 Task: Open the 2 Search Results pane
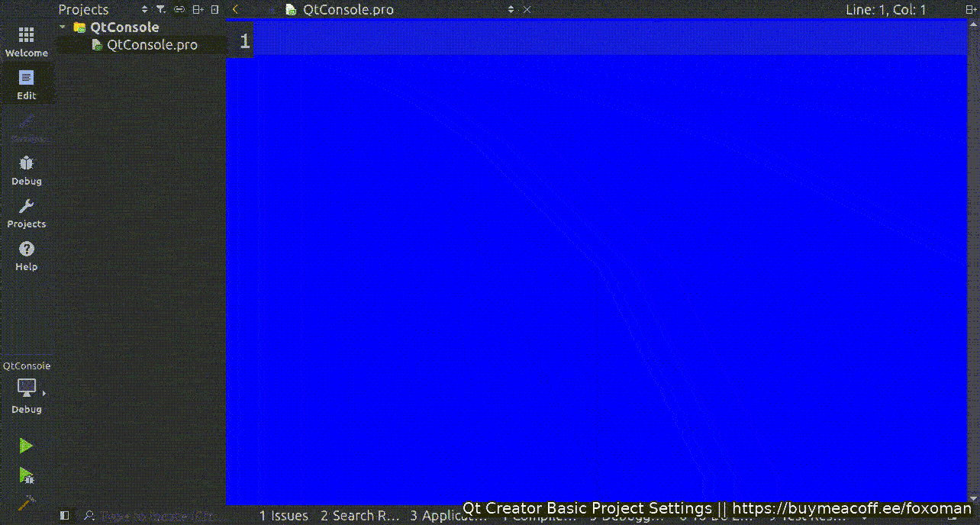[359, 516]
